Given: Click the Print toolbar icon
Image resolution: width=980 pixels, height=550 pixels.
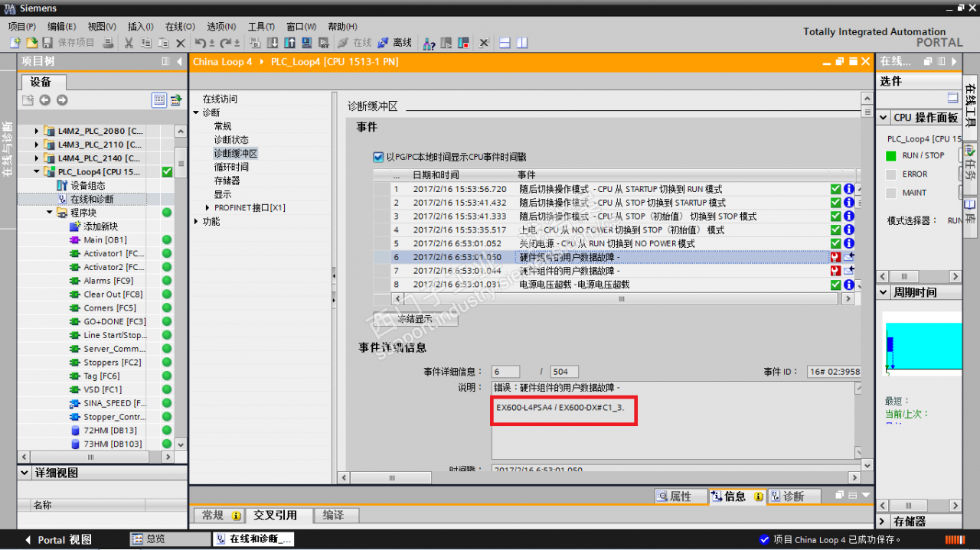Looking at the screenshot, I should point(109,43).
